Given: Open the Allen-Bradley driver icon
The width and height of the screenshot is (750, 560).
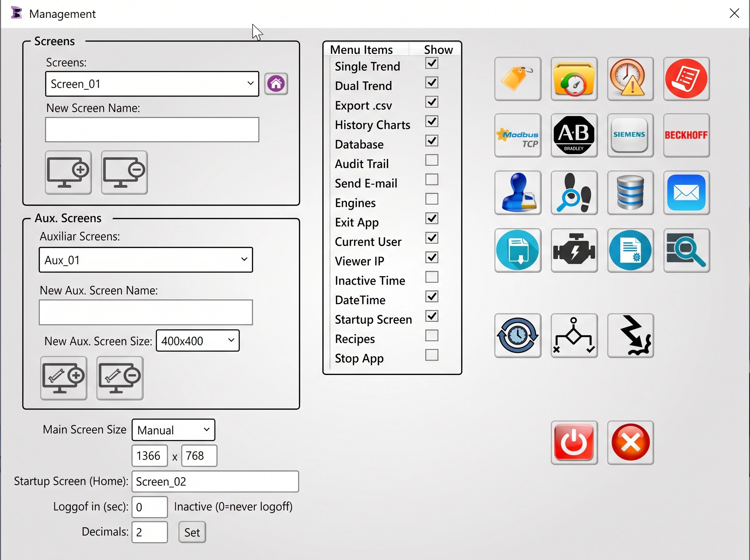Looking at the screenshot, I should click(x=574, y=135).
